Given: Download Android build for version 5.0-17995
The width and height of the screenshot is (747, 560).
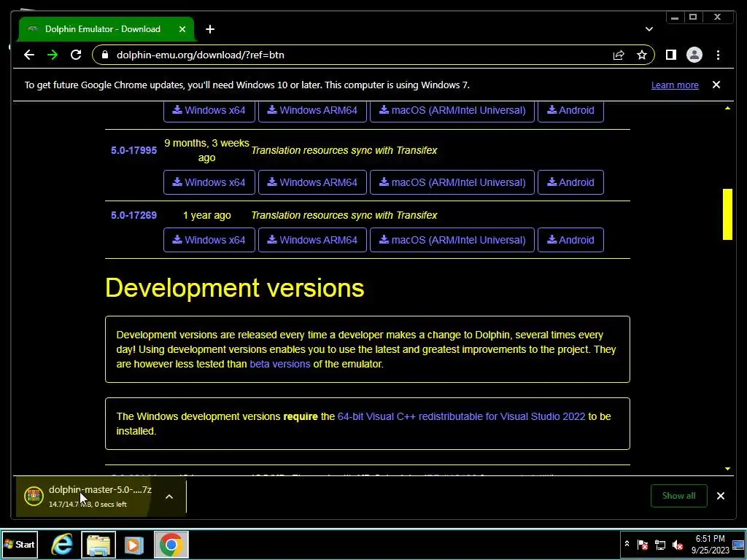Looking at the screenshot, I should 570,182.
